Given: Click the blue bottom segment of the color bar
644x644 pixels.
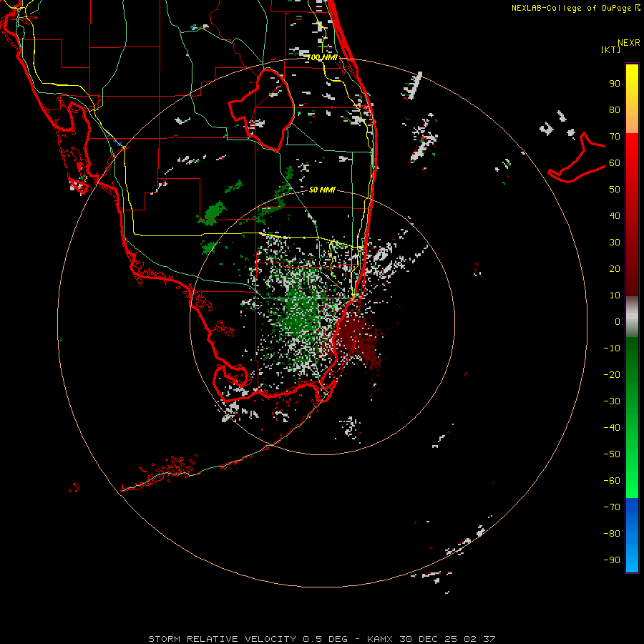Looking at the screenshot, I should [632, 535].
